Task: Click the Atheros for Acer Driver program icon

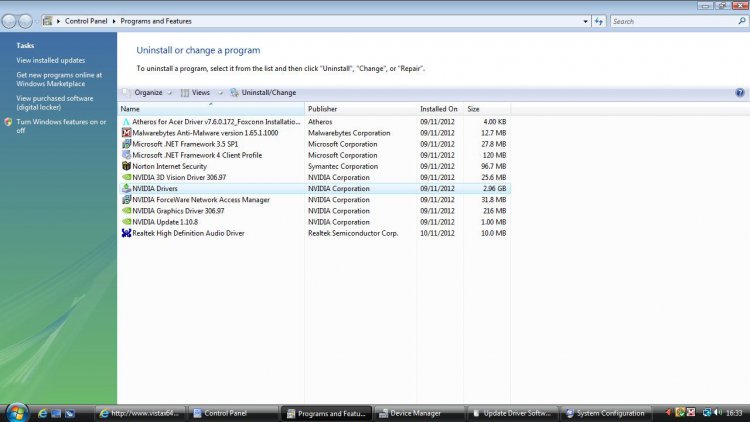Action: click(126, 122)
